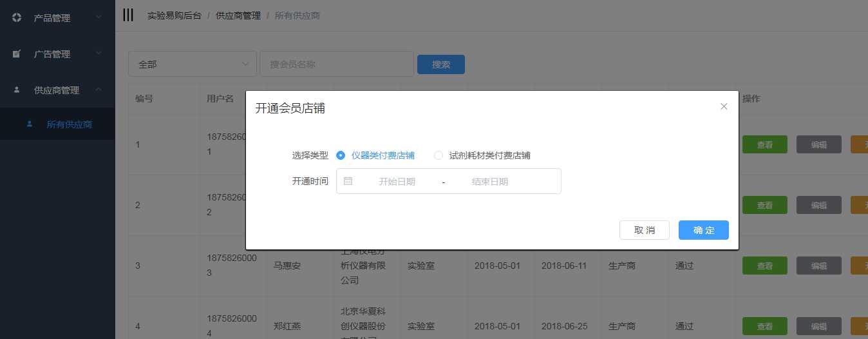Image resolution: width=868 pixels, height=339 pixels.
Task: Click the 产品管理 sidebar icon
Action: [x=17, y=18]
